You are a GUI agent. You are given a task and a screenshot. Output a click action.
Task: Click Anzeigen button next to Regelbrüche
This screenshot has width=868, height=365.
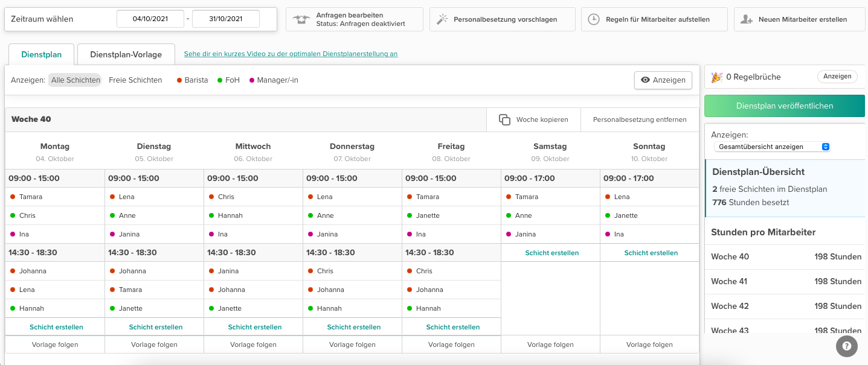[x=837, y=77]
